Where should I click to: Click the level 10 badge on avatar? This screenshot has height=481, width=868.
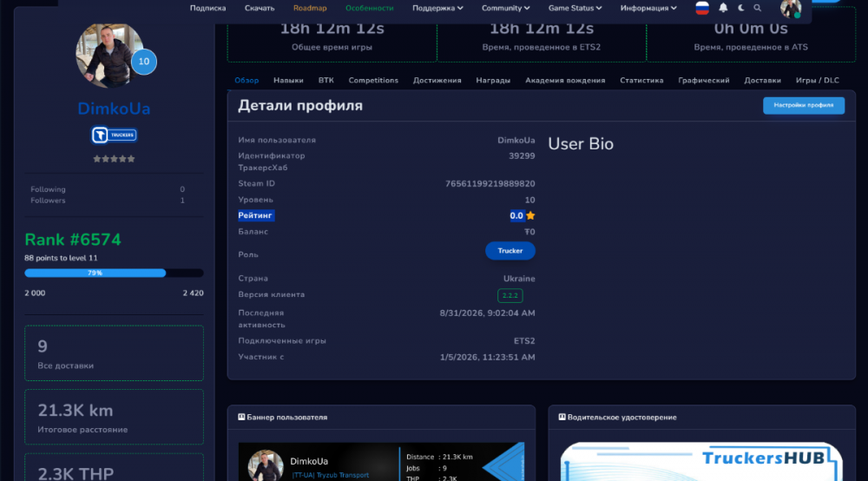point(144,62)
